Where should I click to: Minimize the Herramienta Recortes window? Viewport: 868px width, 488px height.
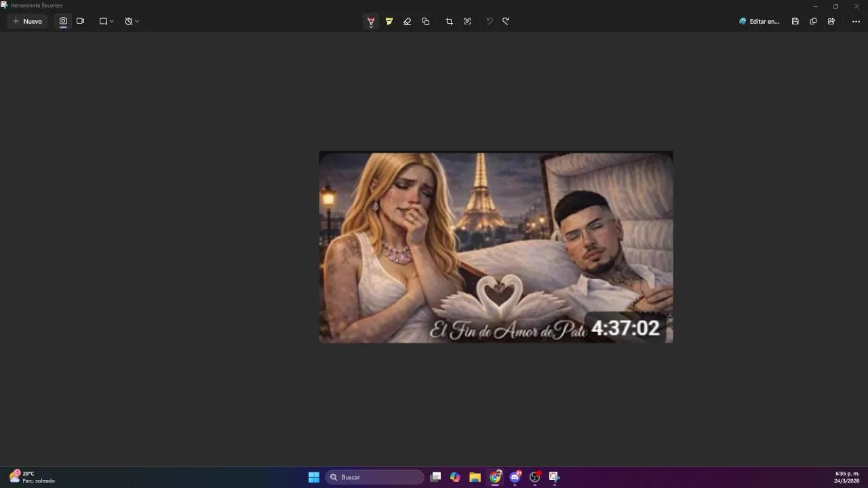tap(815, 6)
